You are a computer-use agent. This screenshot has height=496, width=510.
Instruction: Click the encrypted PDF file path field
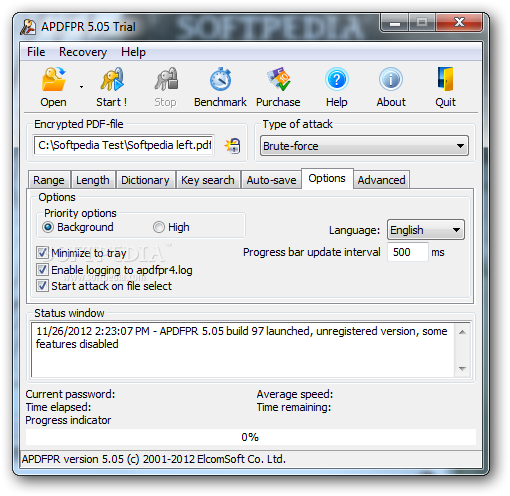coord(124,145)
